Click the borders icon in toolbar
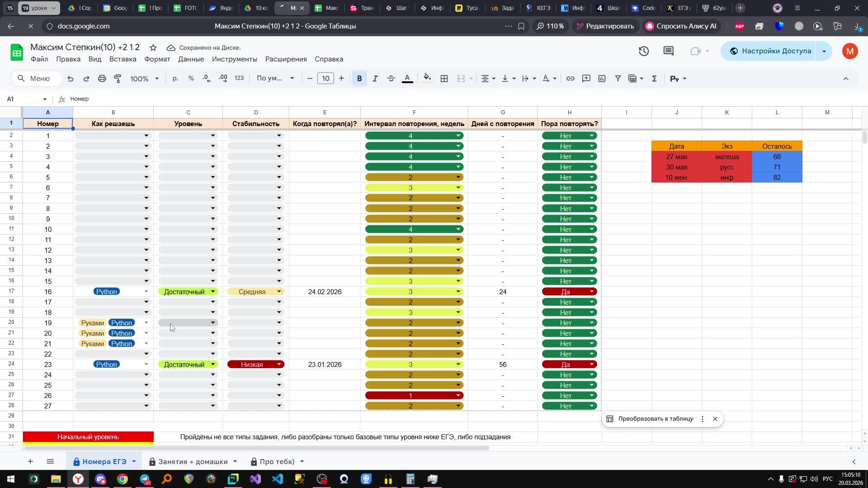 [x=444, y=79]
